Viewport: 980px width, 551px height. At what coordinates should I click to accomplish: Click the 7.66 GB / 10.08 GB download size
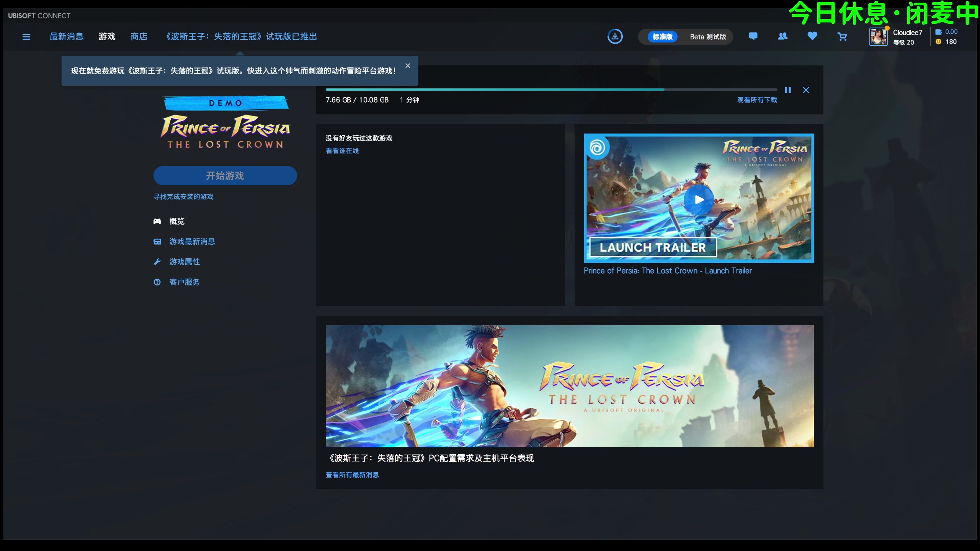tap(357, 100)
